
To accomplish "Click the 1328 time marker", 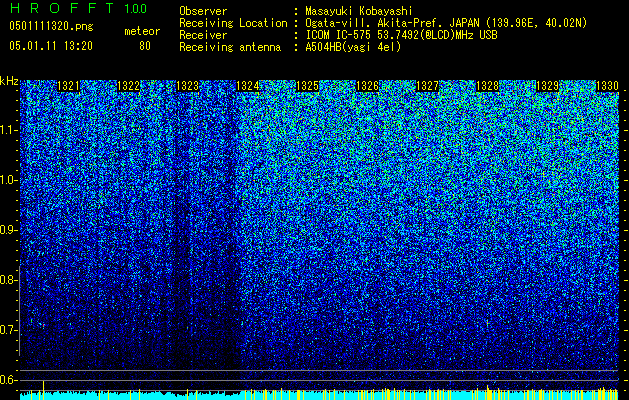I will (x=487, y=86).
